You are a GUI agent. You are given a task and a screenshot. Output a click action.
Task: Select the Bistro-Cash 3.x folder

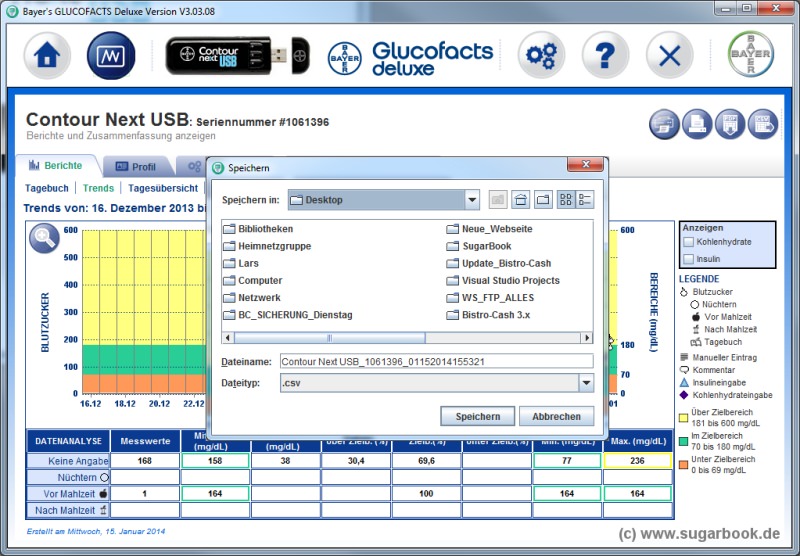click(488, 315)
